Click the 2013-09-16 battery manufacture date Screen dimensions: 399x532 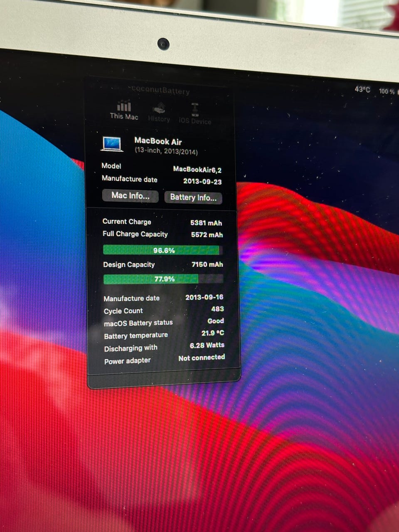204,297
